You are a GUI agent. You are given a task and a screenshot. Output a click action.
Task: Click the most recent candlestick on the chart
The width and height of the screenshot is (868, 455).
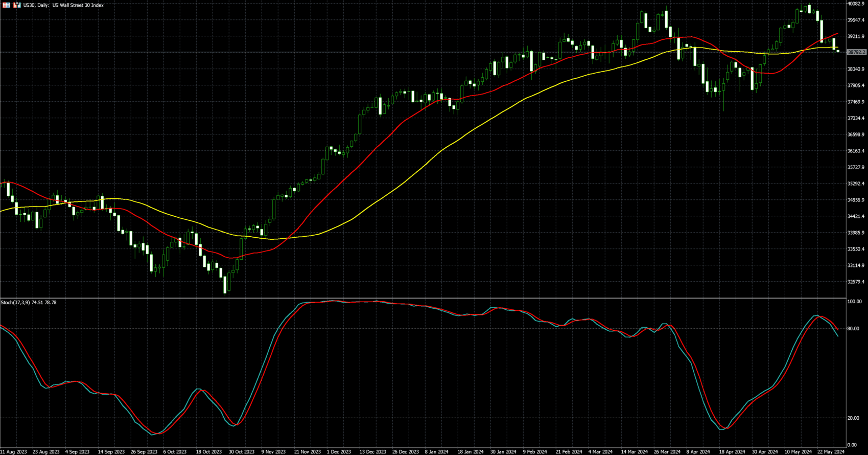(x=838, y=51)
